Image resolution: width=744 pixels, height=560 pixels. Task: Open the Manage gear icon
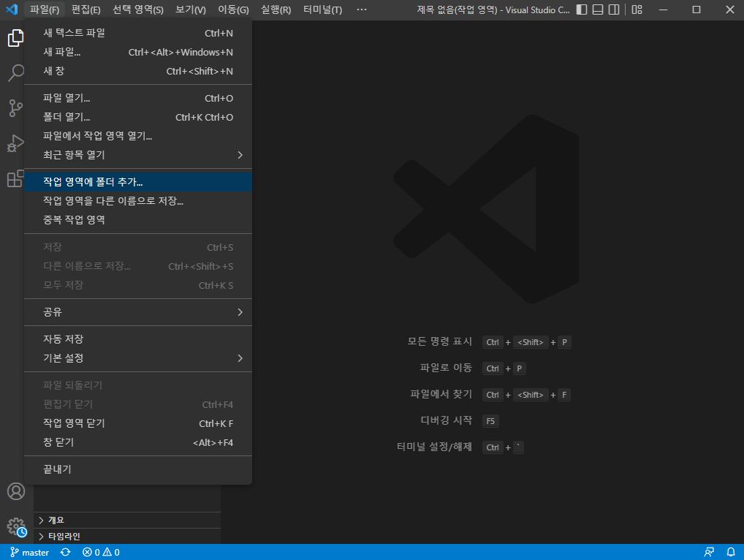pos(15,527)
